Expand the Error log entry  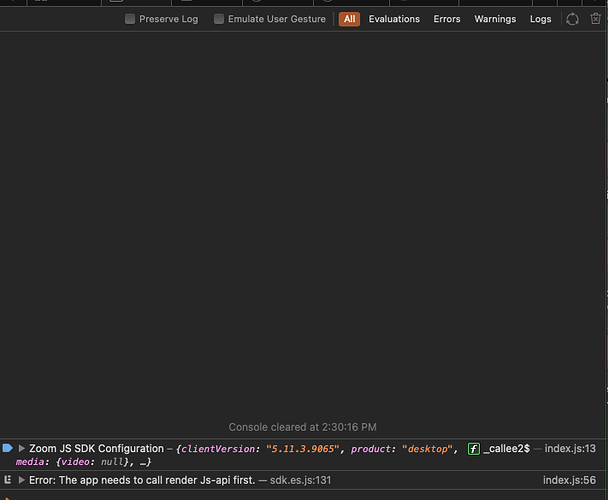[22, 480]
